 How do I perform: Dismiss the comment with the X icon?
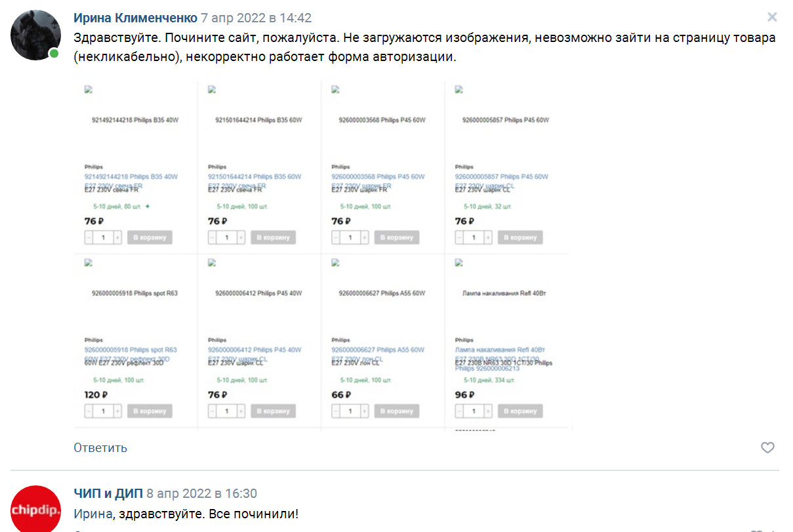(x=772, y=17)
